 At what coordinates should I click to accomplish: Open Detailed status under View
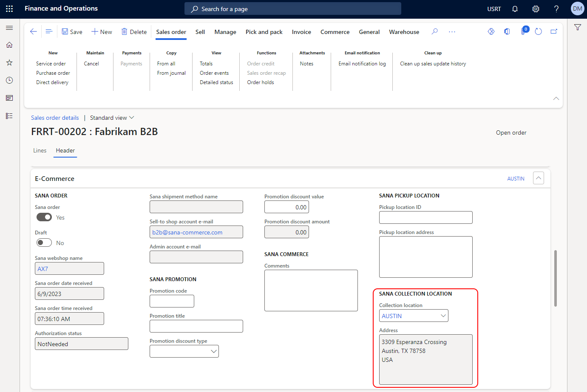[x=216, y=82]
